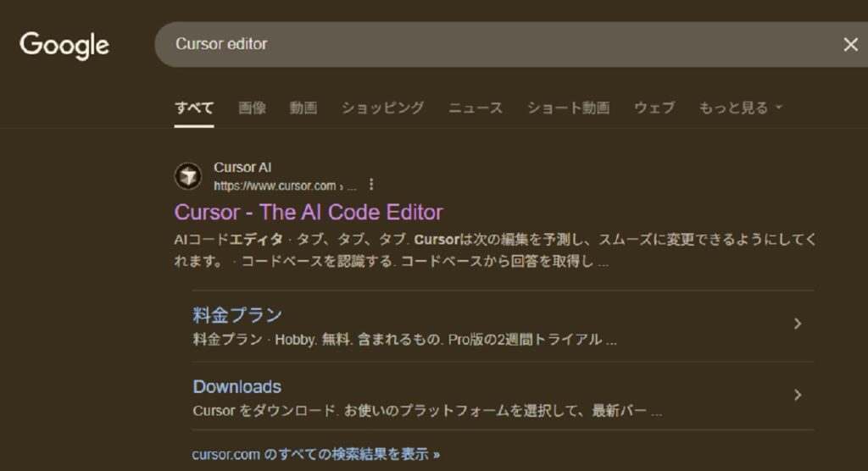Click chevron arrow for Downloads row

797,395
